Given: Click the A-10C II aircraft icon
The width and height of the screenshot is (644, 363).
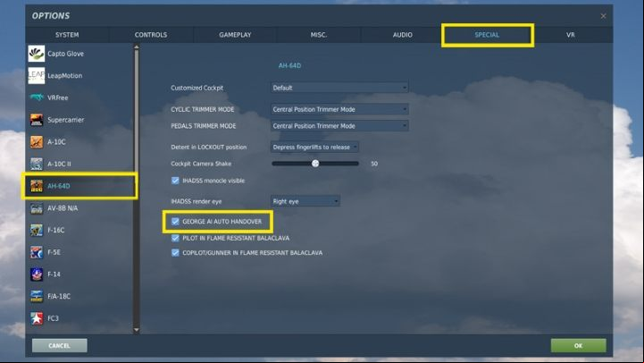Looking at the screenshot, I should coord(36,164).
